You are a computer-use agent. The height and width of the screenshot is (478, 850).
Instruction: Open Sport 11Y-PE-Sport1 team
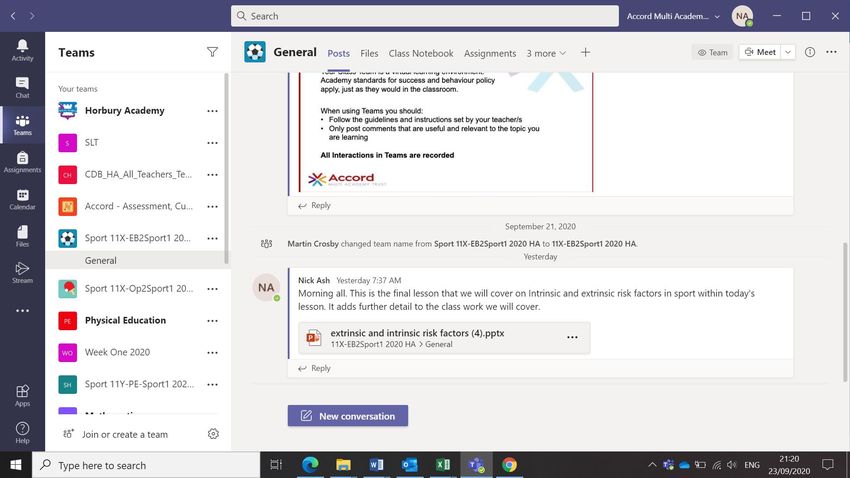click(139, 384)
